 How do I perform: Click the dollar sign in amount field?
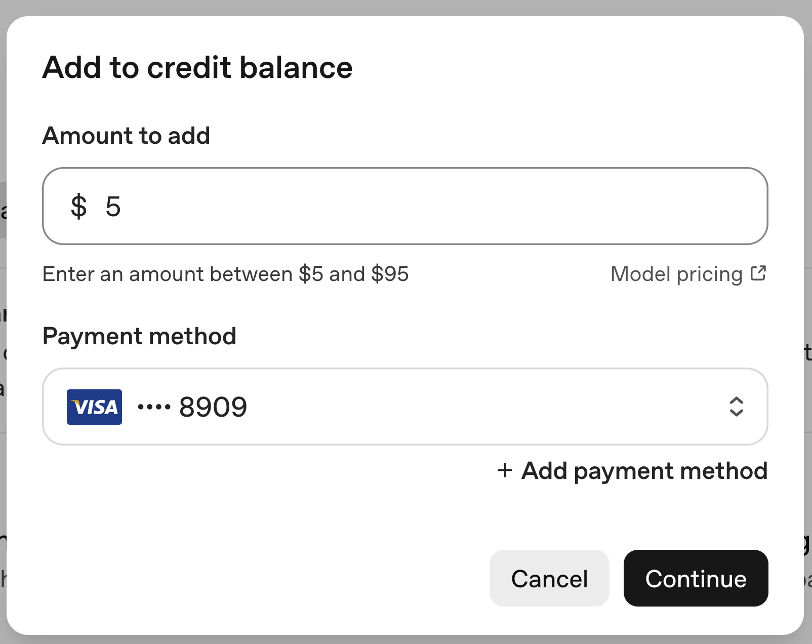[78, 207]
